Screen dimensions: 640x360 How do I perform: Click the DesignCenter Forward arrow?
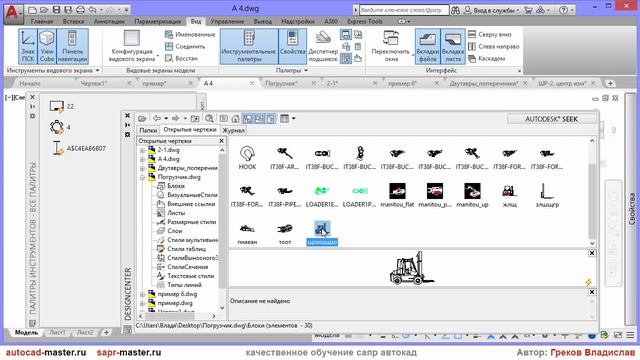(176, 118)
